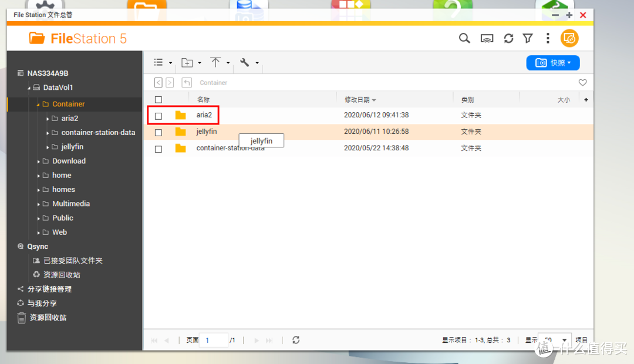Sort by 名称 column header
This screenshot has height=364, width=634.
[203, 99]
